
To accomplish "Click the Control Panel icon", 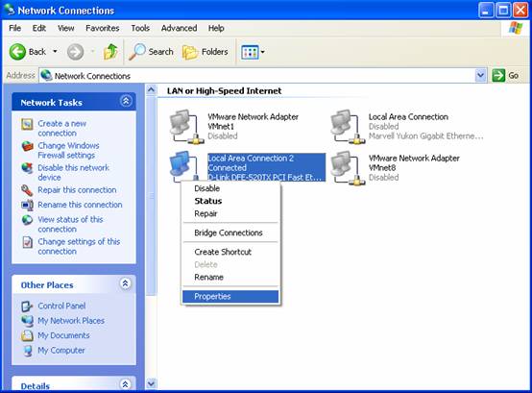I will pos(27,307).
